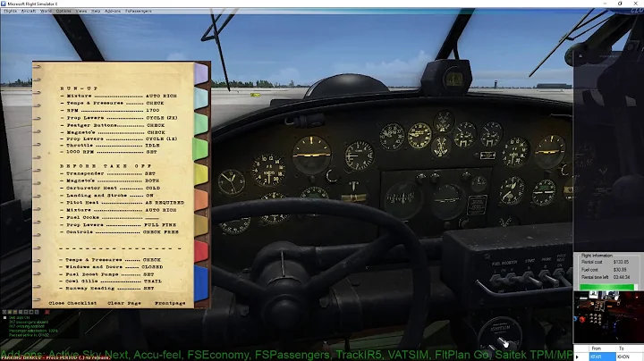The height and width of the screenshot is (361, 644).
Task: Select the dark blue checklist tab
Action: click(x=201, y=283)
